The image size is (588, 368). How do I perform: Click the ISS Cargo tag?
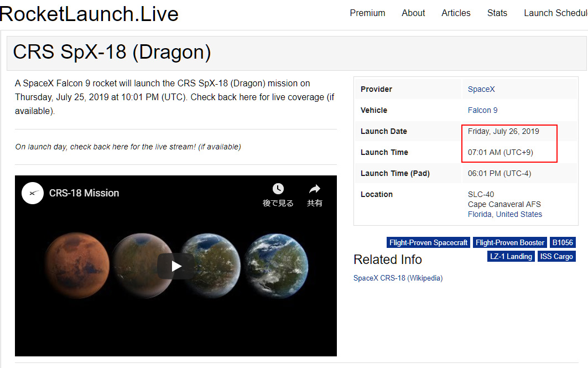(x=556, y=256)
